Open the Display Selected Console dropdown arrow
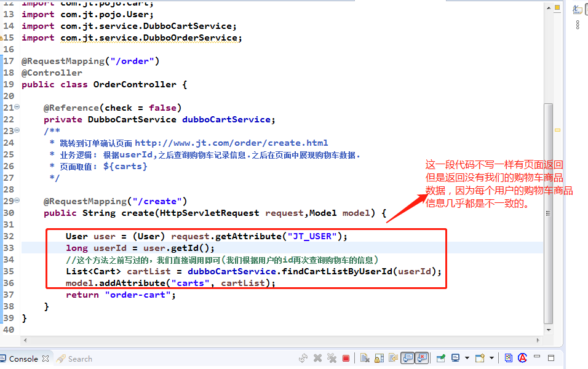588x369 pixels. point(467,358)
